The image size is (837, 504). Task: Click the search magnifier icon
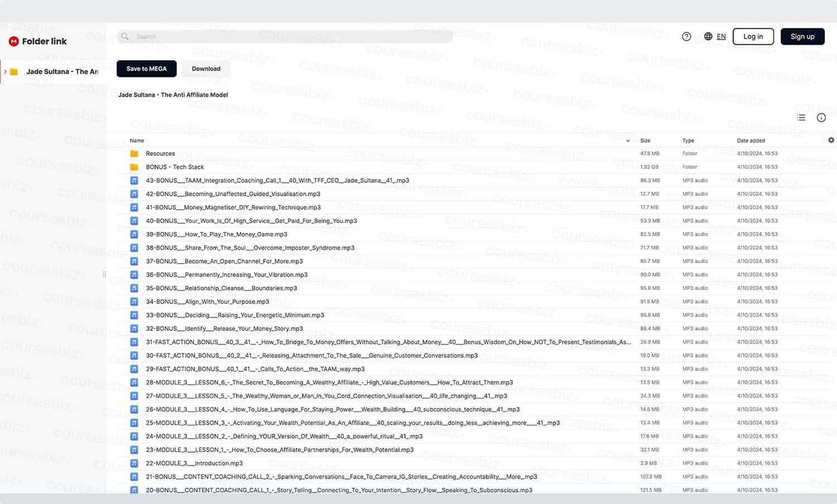pyautogui.click(x=125, y=36)
